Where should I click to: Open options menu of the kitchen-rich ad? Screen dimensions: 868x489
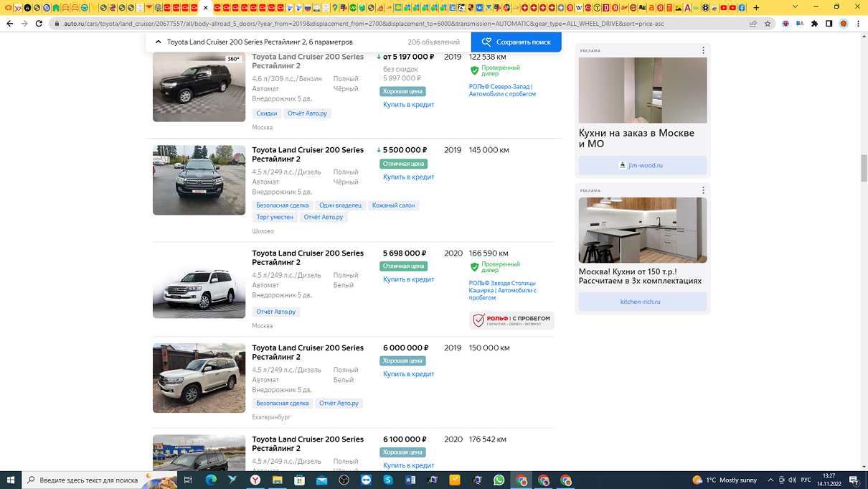(703, 190)
